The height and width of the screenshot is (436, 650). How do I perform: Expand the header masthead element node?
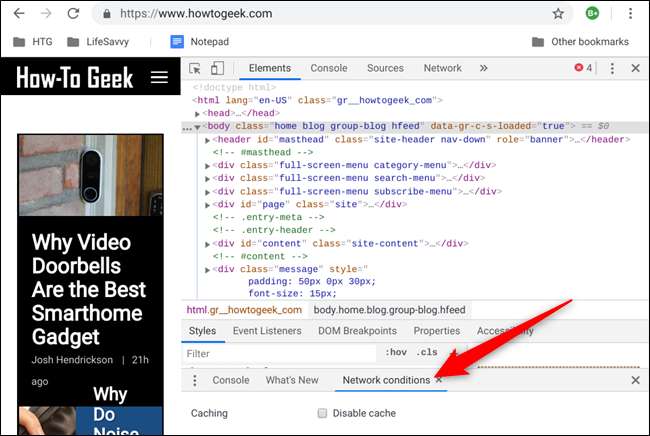[208, 140]
